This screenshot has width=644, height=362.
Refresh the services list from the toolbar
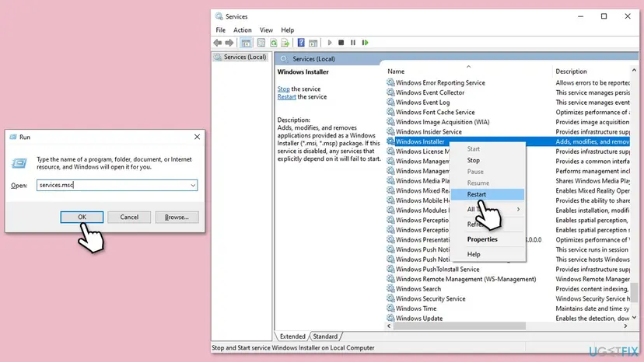(x=274, y=43)
